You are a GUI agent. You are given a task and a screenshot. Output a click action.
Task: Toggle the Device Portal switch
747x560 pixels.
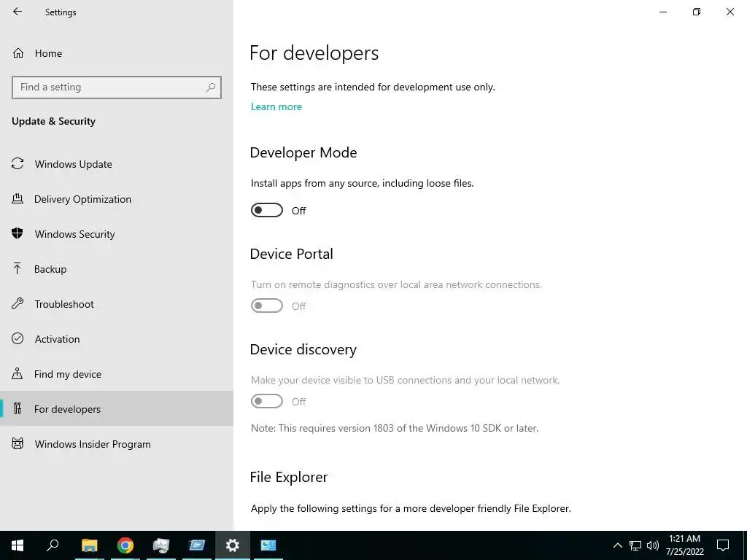point(267,306)
